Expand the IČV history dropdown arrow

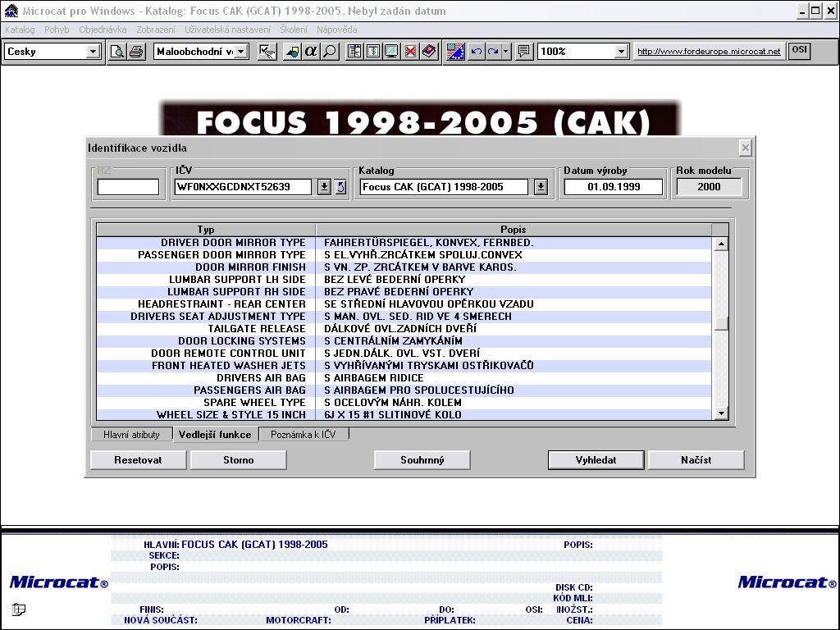click(x=324, y=187)
